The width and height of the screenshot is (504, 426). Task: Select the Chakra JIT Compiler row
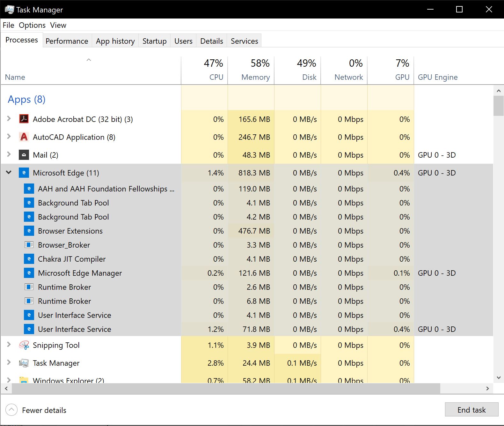(247, 259)
